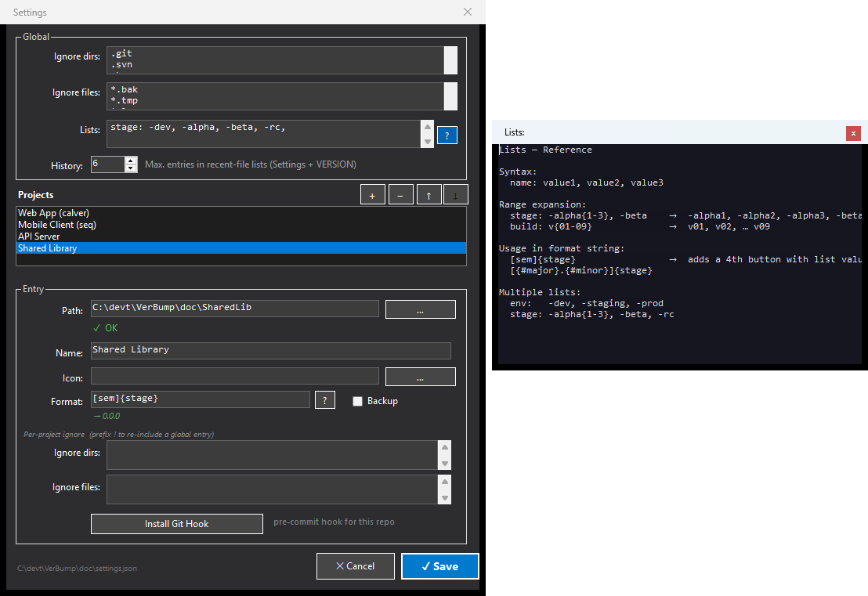Viewport: 868px width, 596px height.
Task: Click the empty Icon path field
Action: click(x=235, y=376)
